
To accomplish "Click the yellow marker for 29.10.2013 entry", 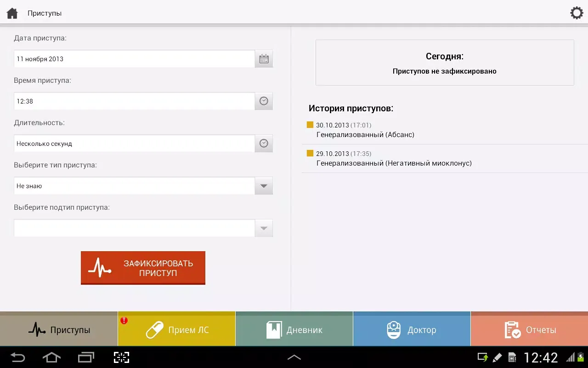I will [310, 153].
